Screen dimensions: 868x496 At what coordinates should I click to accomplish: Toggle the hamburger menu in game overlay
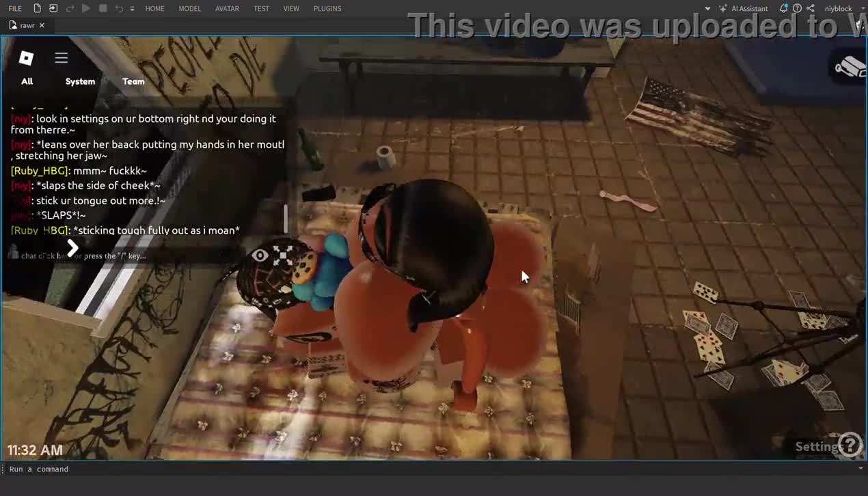[62, 58]
